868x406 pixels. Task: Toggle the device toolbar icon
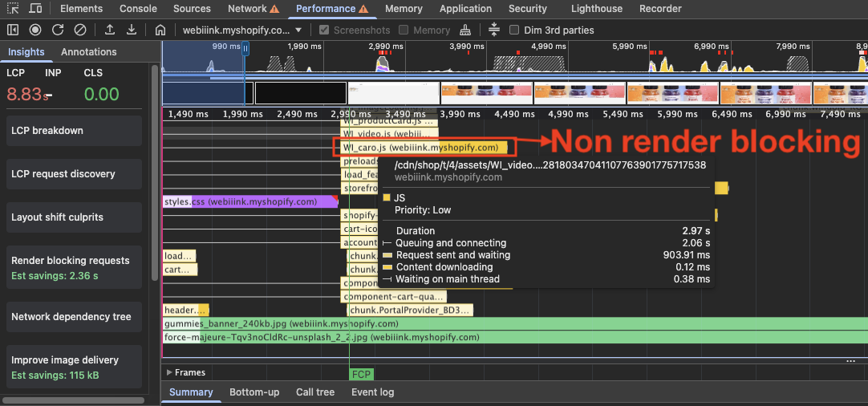(x=35, y=9)
